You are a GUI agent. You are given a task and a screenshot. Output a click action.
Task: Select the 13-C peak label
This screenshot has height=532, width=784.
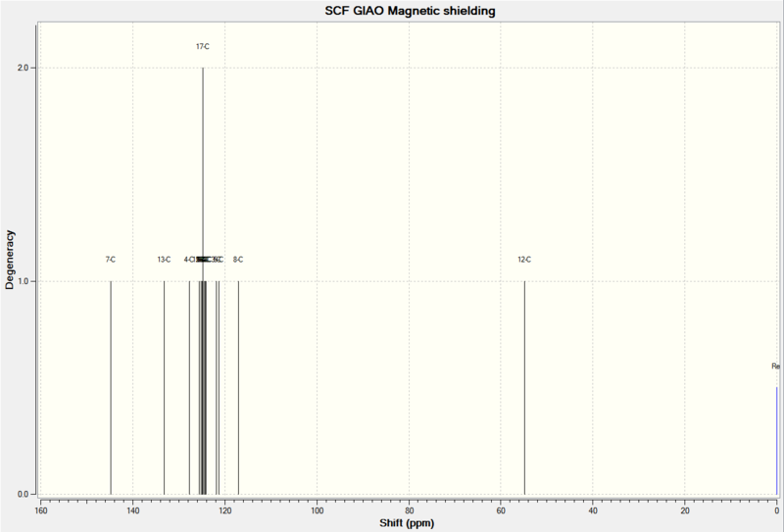[164, 260]
